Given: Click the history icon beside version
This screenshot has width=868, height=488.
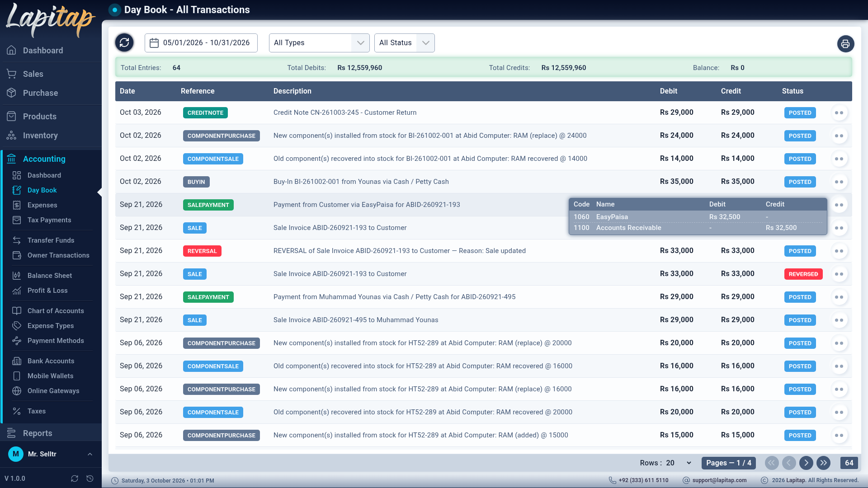Looking at the screenshot, I should (90, 479).
